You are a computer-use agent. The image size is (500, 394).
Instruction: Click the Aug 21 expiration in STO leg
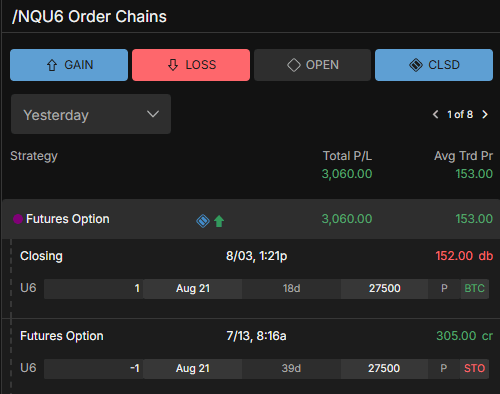(193, 368)
